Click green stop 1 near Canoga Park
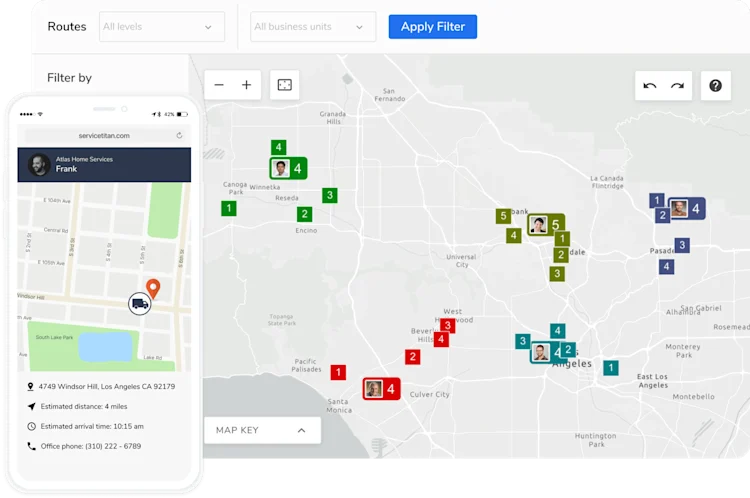Screen dimensions: 750x498 click(x=229, y=208)
